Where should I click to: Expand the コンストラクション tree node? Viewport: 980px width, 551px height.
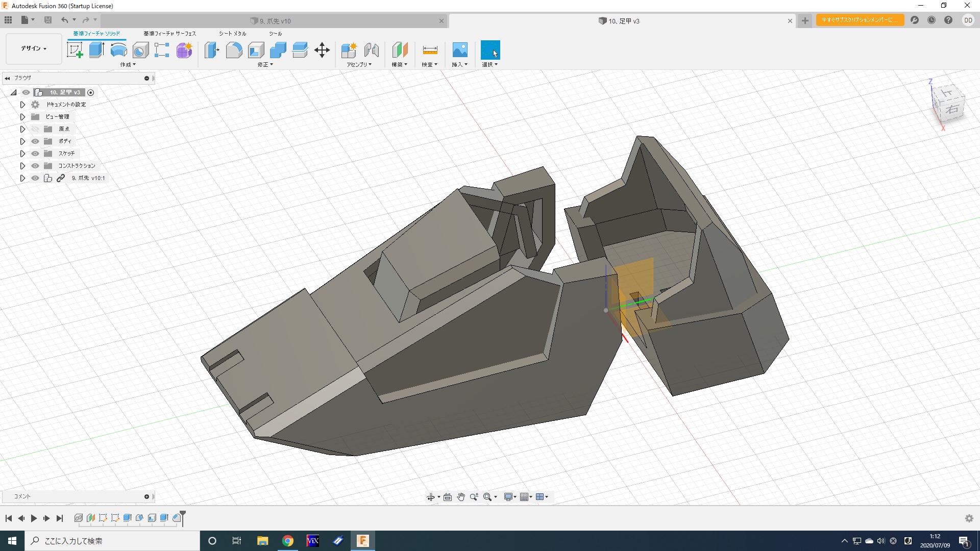pos(22,166)
